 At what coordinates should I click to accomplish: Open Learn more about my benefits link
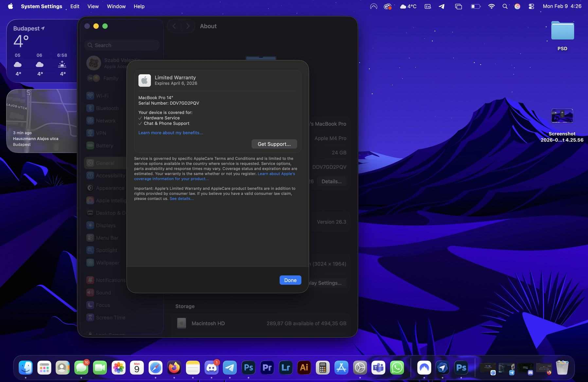[x=170, y=133]
